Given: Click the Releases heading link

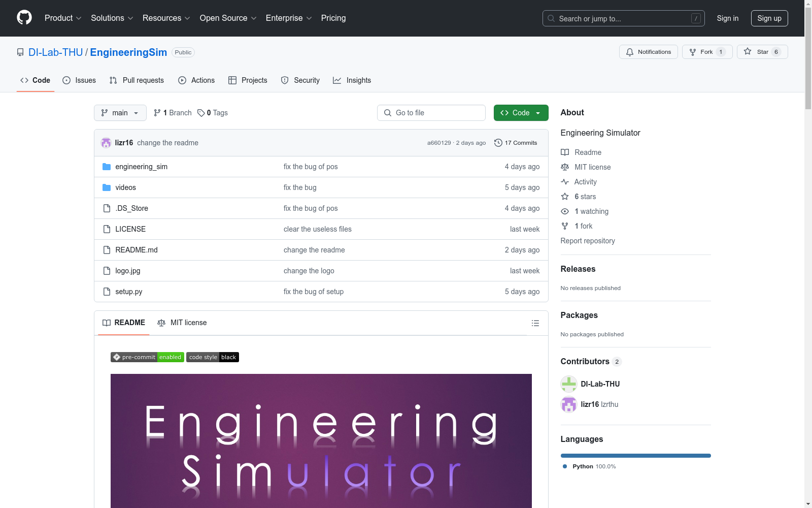Looking at the screenshot, I should click(x=578, y=269).
